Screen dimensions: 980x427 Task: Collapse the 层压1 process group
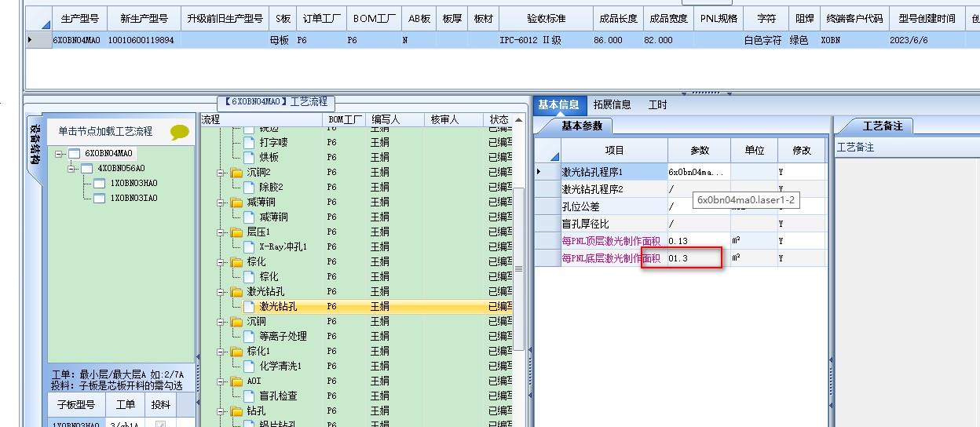pyautogui.click(x=221, y=232)
